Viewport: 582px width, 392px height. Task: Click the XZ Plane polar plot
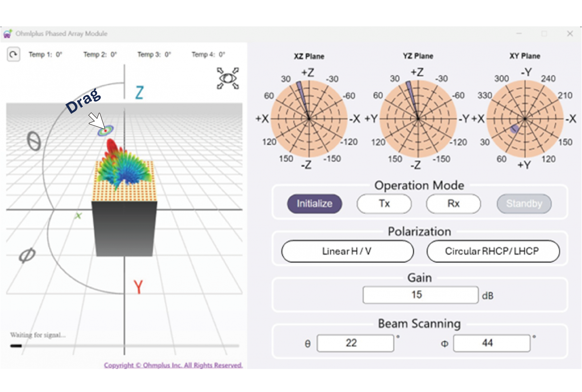(309, 119)
